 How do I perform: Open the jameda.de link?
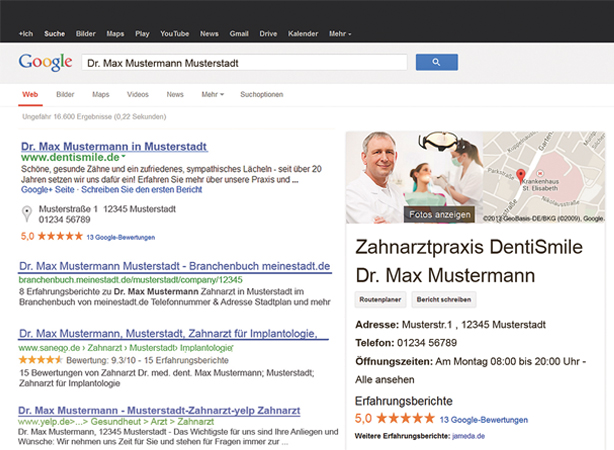tap(468, 436)
